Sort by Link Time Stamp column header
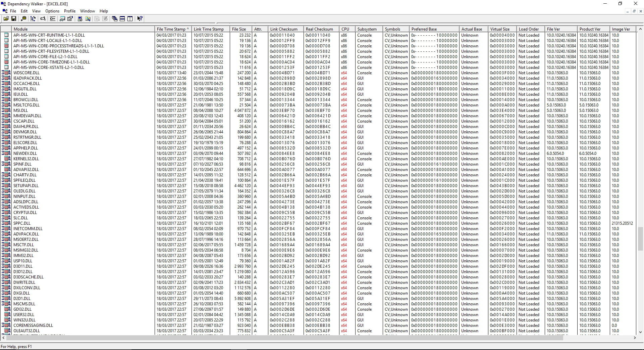The image size is (644, 350). pyautogui.click(x=211, y=29)
